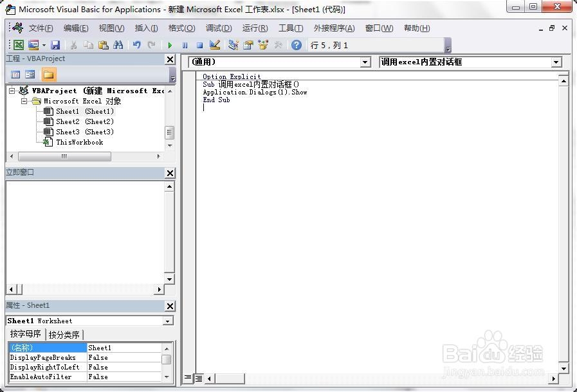Save the workbook with the floppy icon
The height and width of the screenshot is (392, 577).
pos(55,45)
